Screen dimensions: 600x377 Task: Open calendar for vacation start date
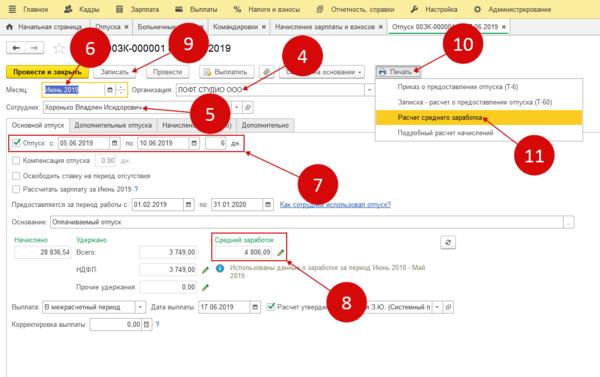coord(114,143)
